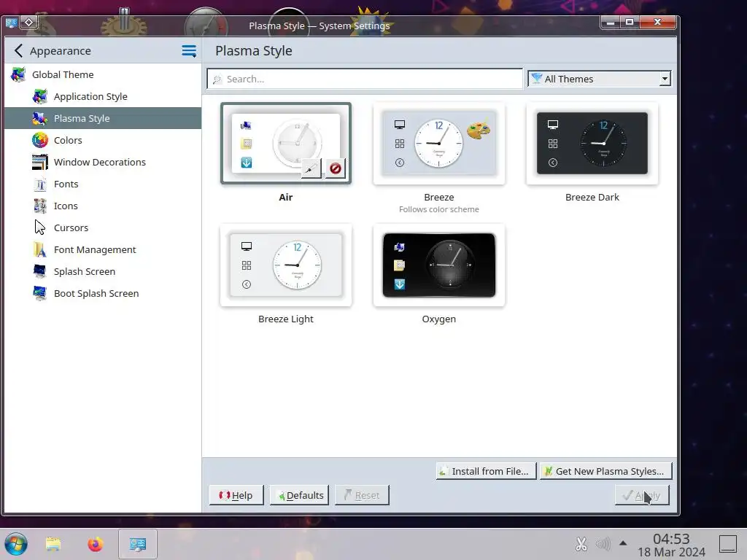The width and height of the screenshot is (747, 560).
Task: Select the Breeze Dark theme thumbnail
Action: tap(592, 144)
